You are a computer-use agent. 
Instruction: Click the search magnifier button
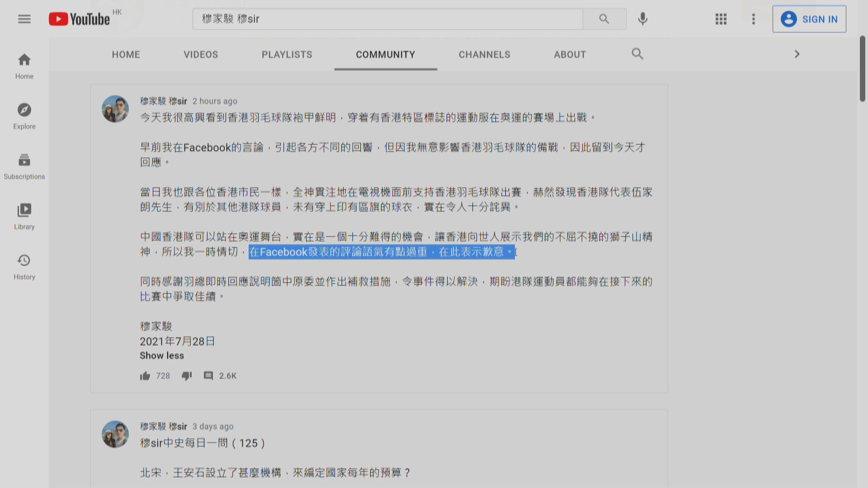point(604,19)
